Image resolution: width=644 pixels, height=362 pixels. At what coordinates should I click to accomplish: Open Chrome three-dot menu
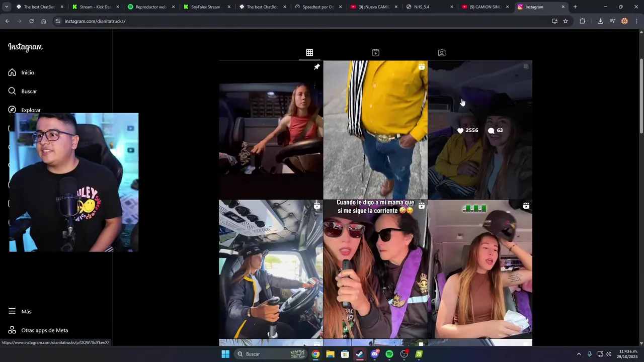[x=636, y=21]
